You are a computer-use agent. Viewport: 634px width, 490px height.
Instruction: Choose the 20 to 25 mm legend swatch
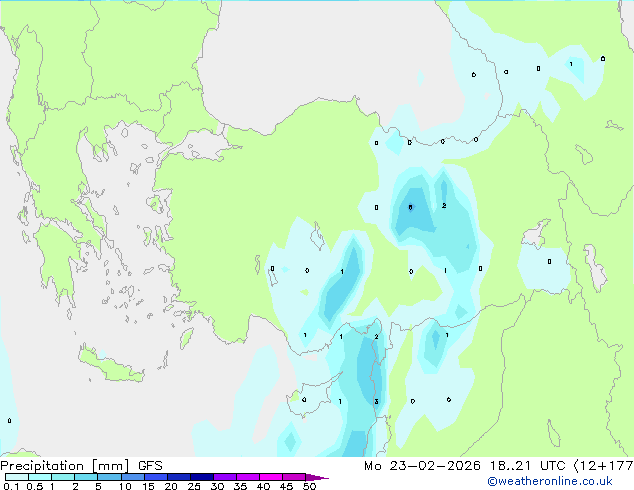coord(179,477)
